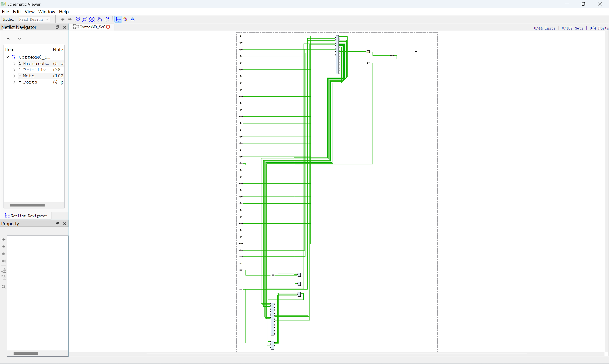Click the Property panel search icon
The width and height of the screenshot is (609, 364).
coord(4,287)
